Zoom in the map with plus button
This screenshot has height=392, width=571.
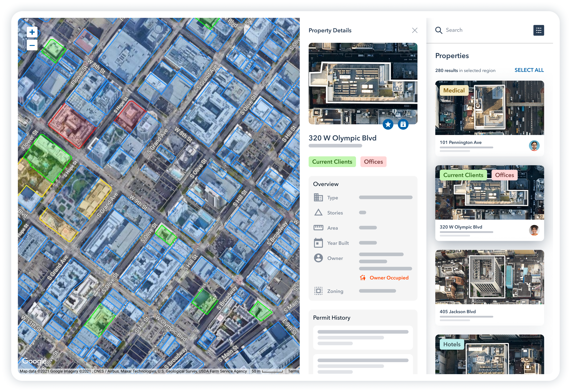(x=32, y=32)
